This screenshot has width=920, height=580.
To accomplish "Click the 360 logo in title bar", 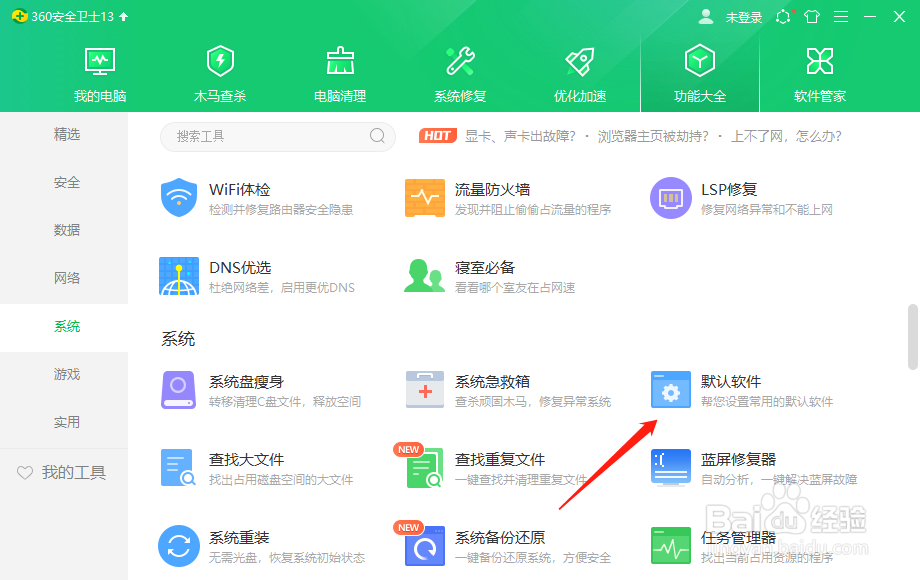I will coord(19,16).
